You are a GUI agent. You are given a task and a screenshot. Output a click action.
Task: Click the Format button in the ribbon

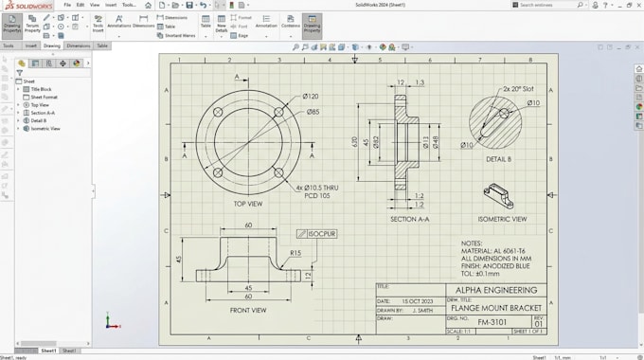[x=241, y=18]
